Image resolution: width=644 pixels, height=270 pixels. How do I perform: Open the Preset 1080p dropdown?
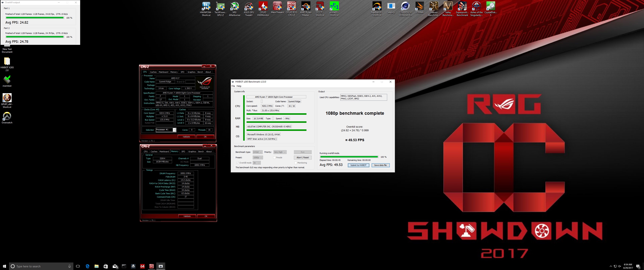[258, 157]
